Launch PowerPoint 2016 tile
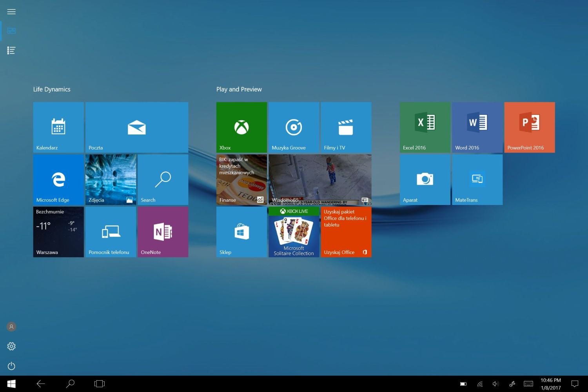The image size is (588, 392). click(530, 127)
